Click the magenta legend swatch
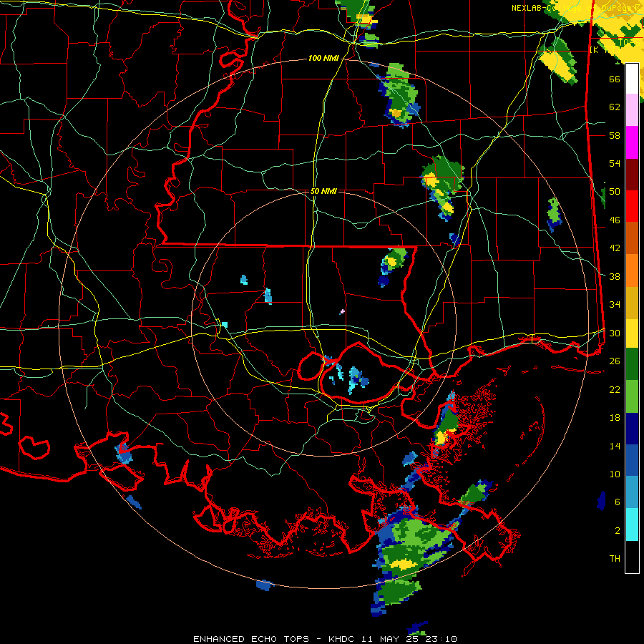This screenshot has height=644, width=644. tap(632, 142)
